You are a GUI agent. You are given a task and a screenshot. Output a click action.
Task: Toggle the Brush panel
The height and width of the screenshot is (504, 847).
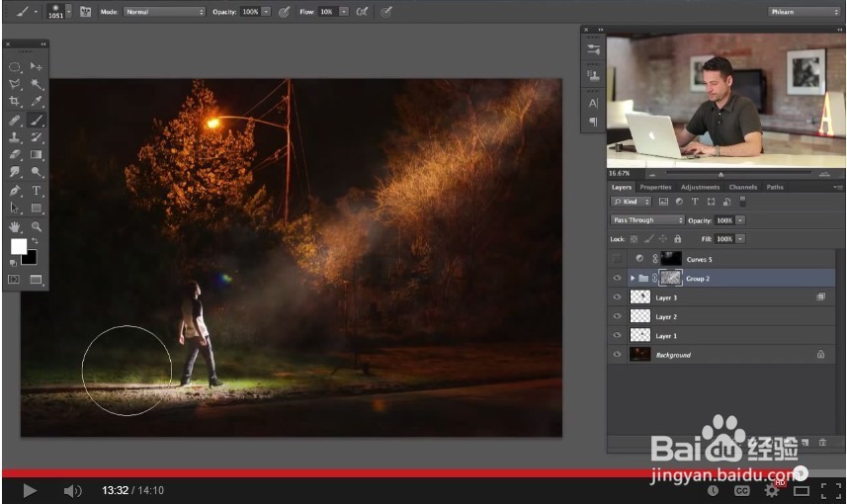point(85,11)
